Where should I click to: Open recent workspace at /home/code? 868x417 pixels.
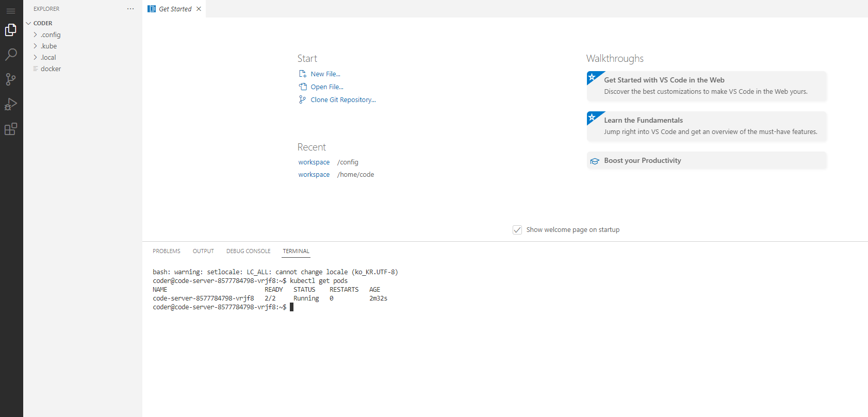tap(314, 174)
